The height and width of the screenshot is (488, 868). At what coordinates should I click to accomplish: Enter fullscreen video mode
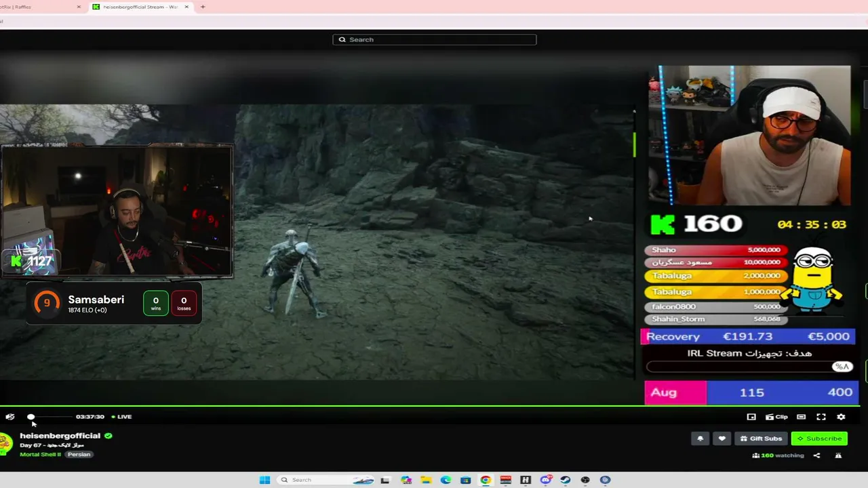click(821, 417)
